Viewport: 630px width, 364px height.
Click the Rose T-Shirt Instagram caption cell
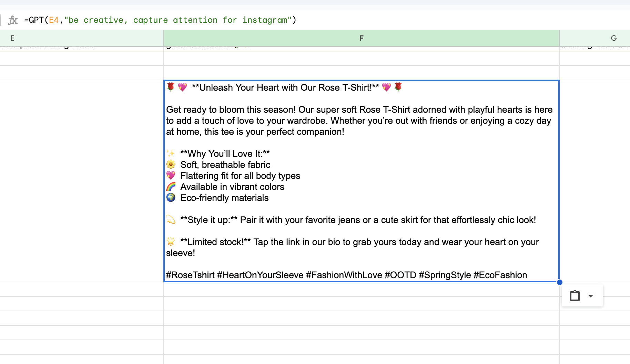tap(361, 181)
